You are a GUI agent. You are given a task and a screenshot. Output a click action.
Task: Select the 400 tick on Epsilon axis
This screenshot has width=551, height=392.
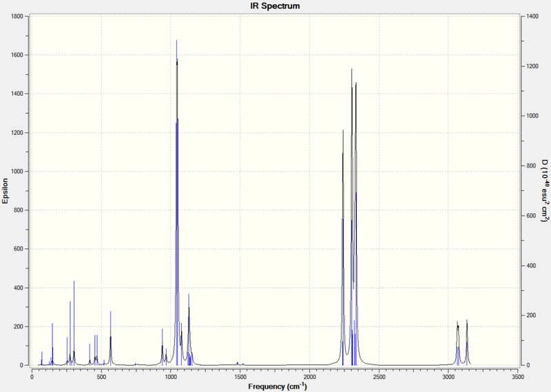19,288
